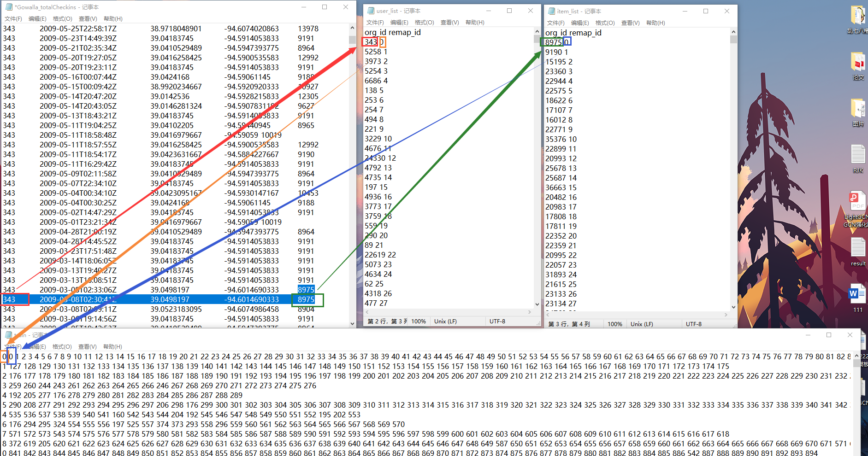Click the '23134 27' line in item_list

[x=561, y=304]
